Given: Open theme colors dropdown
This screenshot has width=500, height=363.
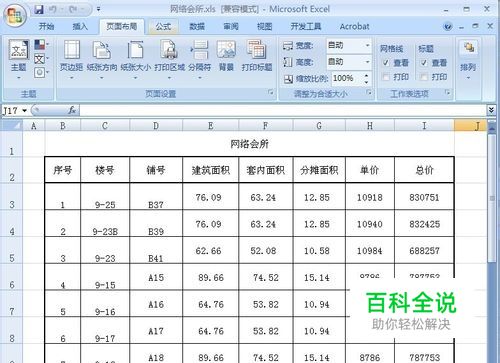Looking at the screenshot, I should (41, 44).
